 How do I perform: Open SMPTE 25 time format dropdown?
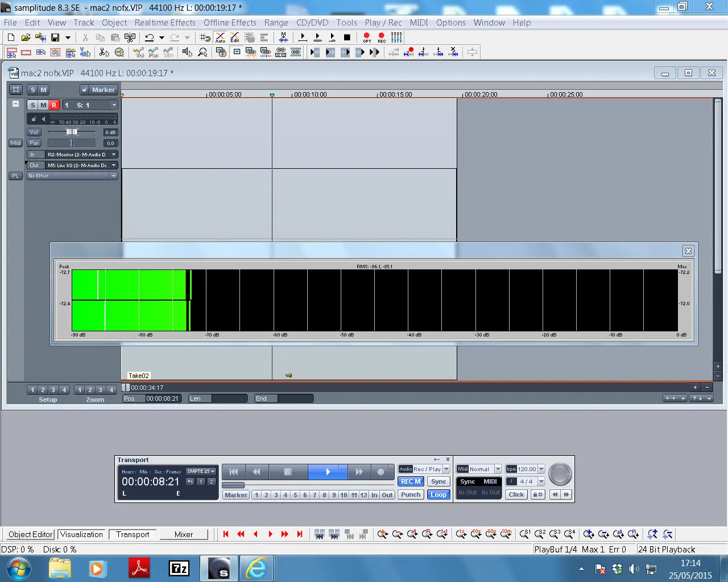(x=201, y=471)
